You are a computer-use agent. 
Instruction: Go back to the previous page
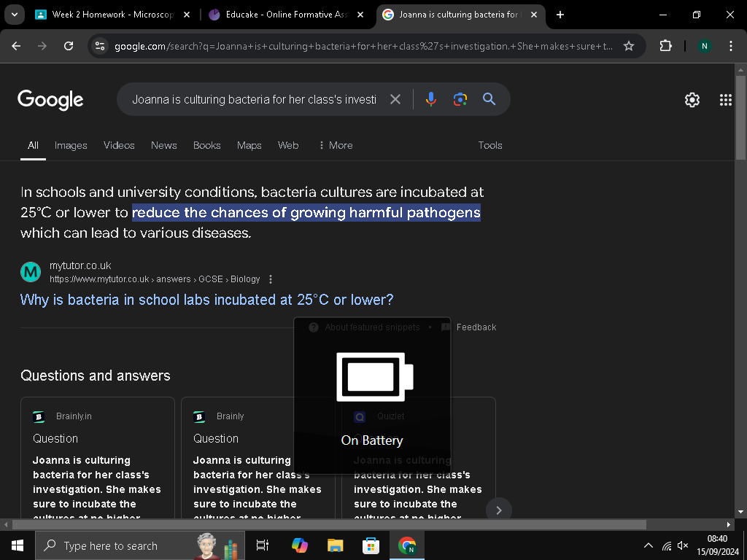16,46
